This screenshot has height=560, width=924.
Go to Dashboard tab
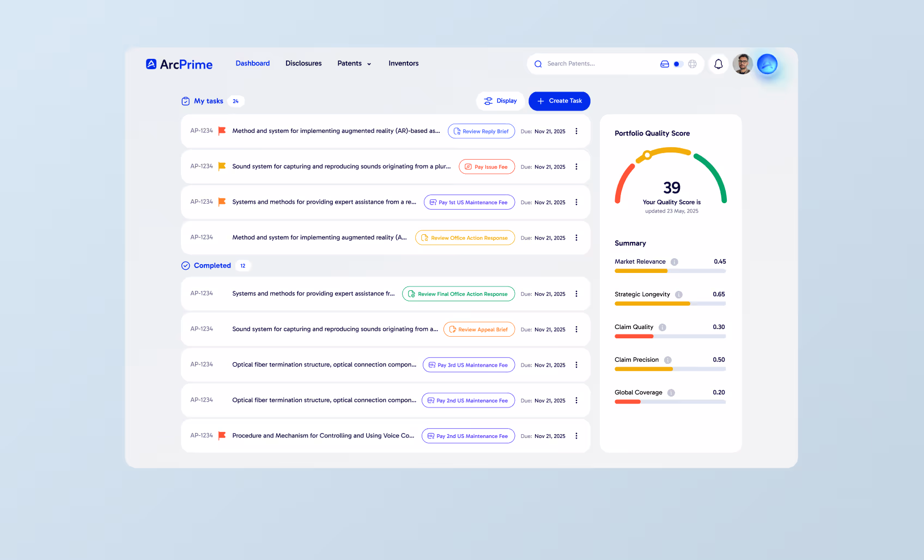pos(253,63)
